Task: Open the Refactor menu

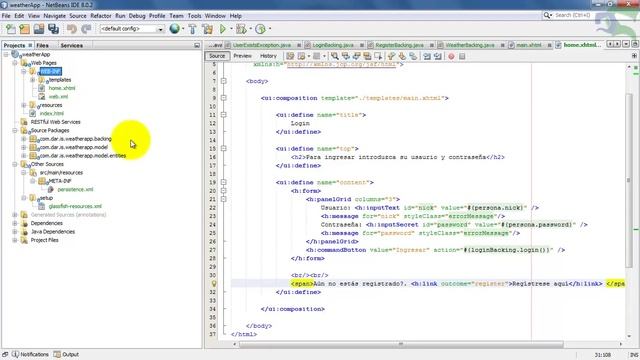Action: (x=101, y=16)
